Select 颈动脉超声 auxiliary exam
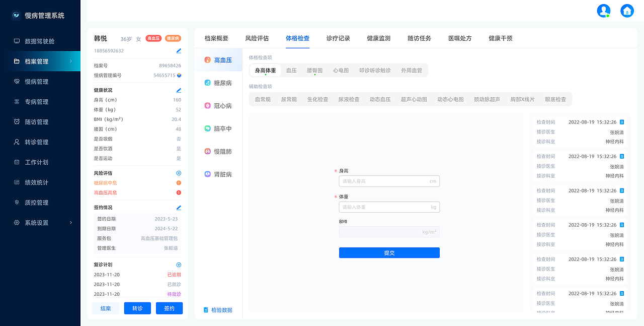 point(487,99)
